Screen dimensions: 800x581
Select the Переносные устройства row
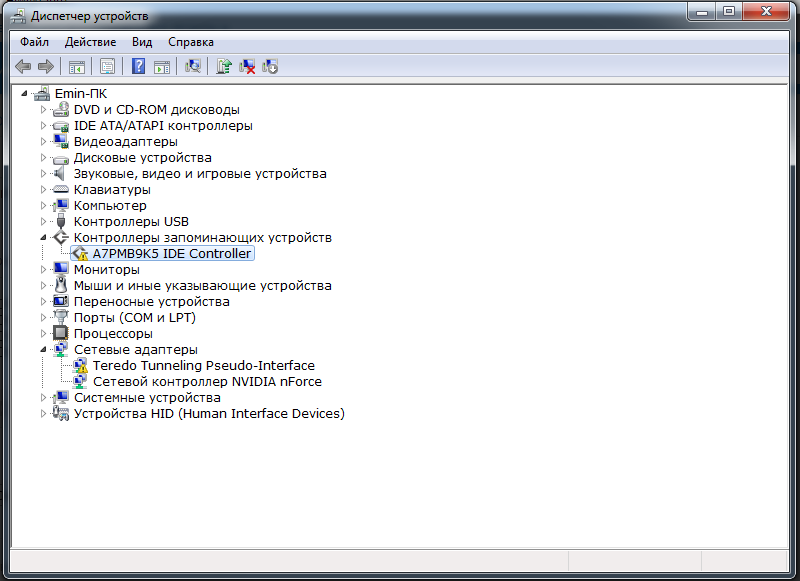pyautogui.click(x=152, y=301)
